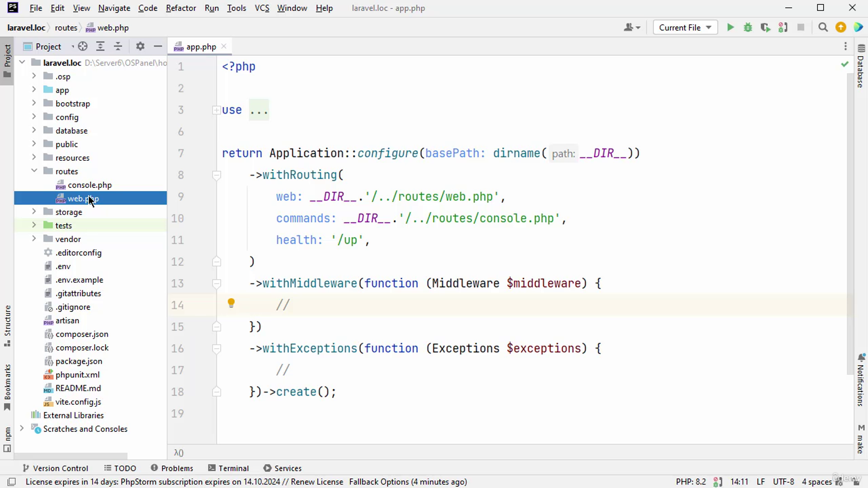Open the Current File run configuration dropdown
Screen dimensions: 868x488
click(685, 28)
